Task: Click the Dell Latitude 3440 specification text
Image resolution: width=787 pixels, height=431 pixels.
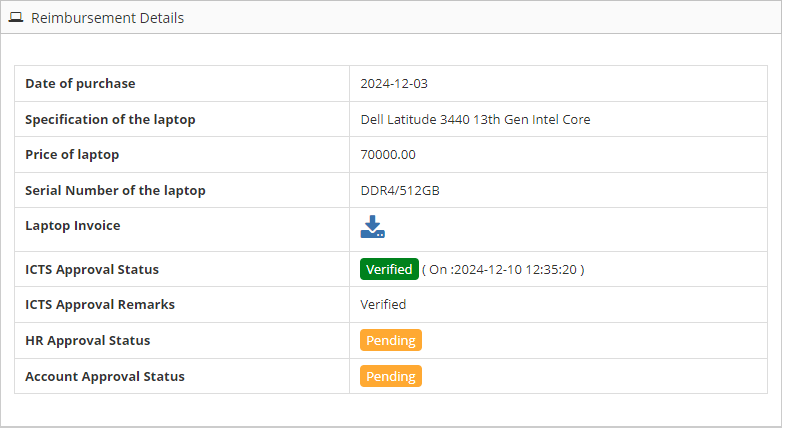Action: (475, 120)
